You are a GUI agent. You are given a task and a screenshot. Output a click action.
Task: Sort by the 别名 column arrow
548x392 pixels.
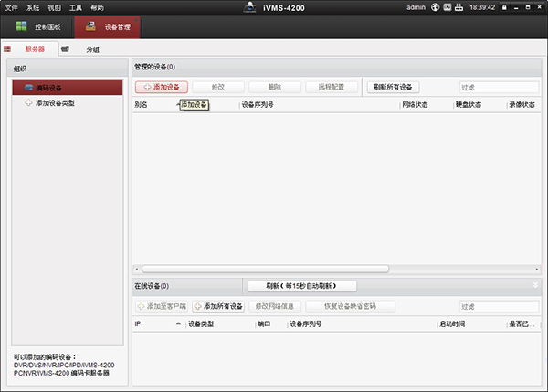tap(178, 104)
